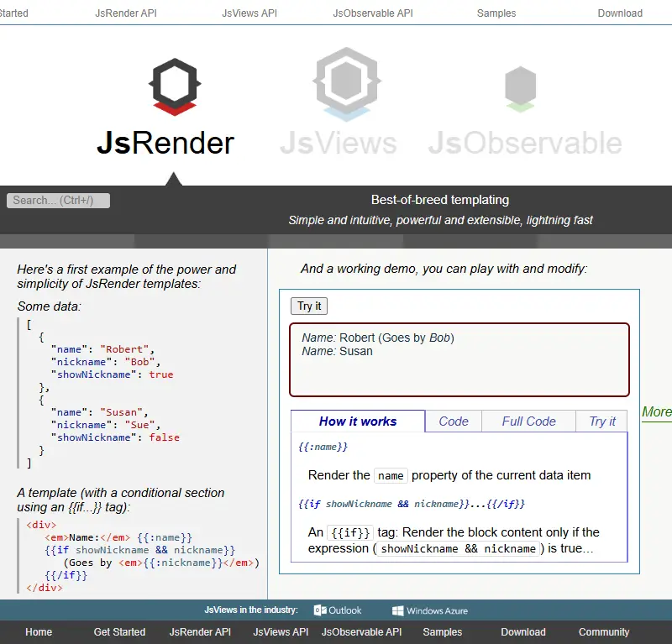Click 'Name: Susan' output line
Viewport: 672px width, 644px height.
point(337,351)
